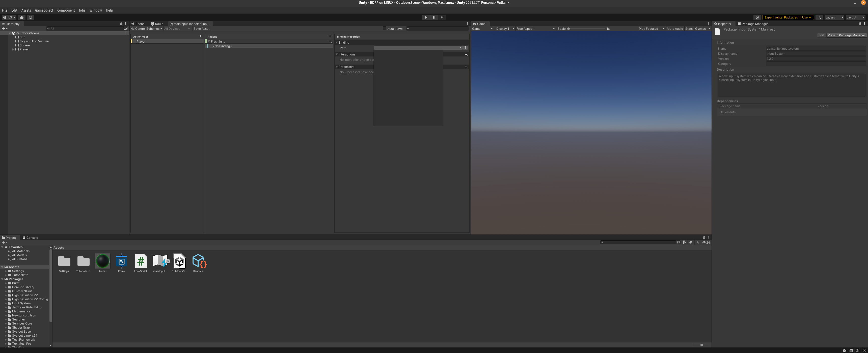Add an Interaction with the plus icon

click(466, 54)
